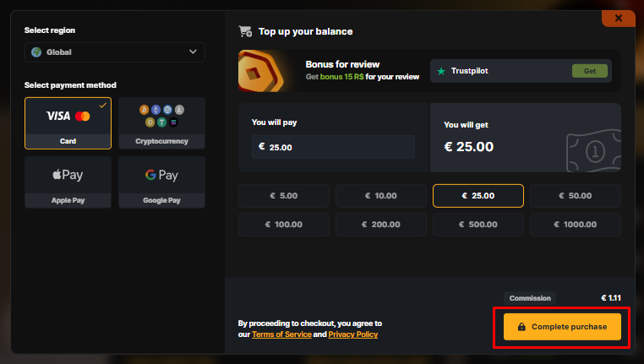Choose the € 1000.00 preset amount

tap(576, 225)
